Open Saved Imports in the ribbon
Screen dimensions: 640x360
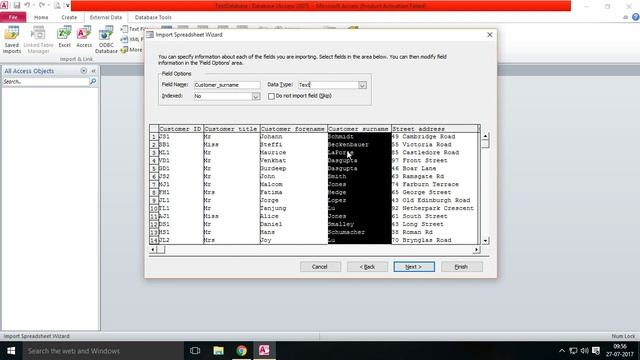click(x=12, y=40)
